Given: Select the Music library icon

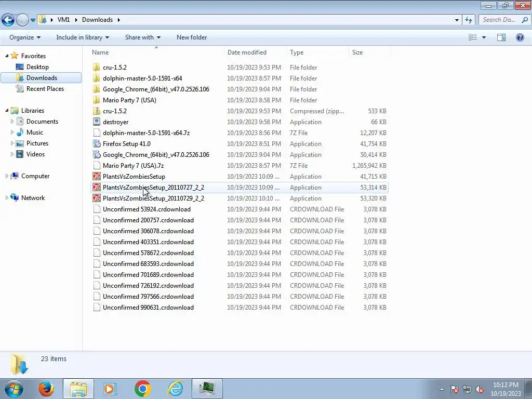Looking at the screenshot, I should pos(20,132).
